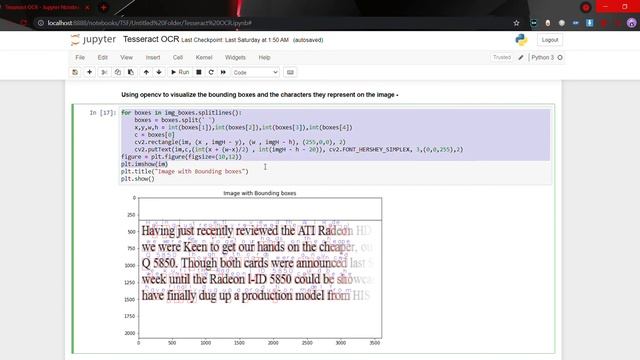
Task: Run the selected cell
Action: (180, 72)
